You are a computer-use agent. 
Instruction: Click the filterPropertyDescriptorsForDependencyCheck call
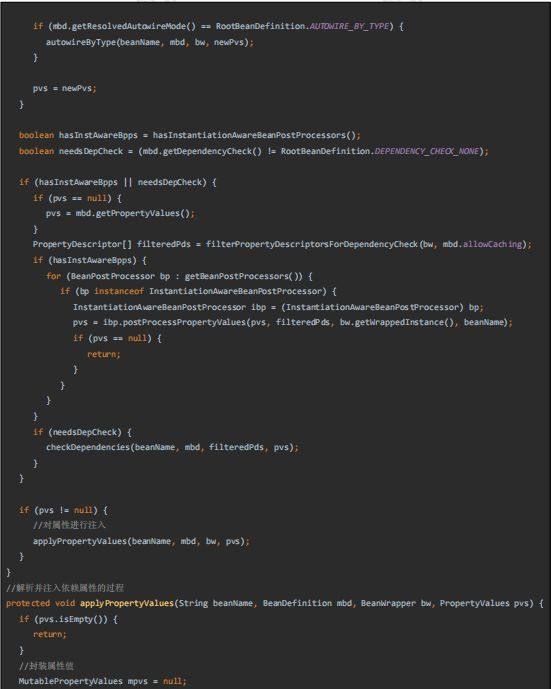tap(312, 244)
